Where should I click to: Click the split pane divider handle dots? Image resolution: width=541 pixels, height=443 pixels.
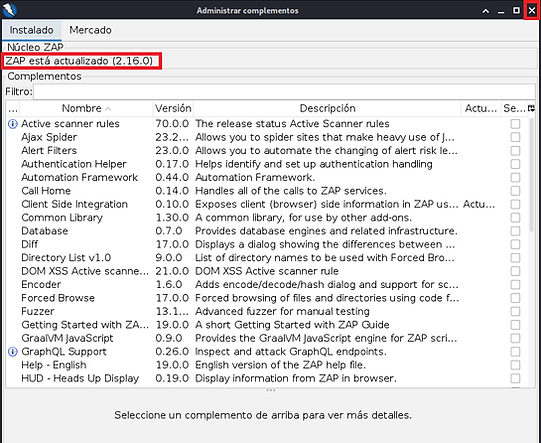coord(270,391)
